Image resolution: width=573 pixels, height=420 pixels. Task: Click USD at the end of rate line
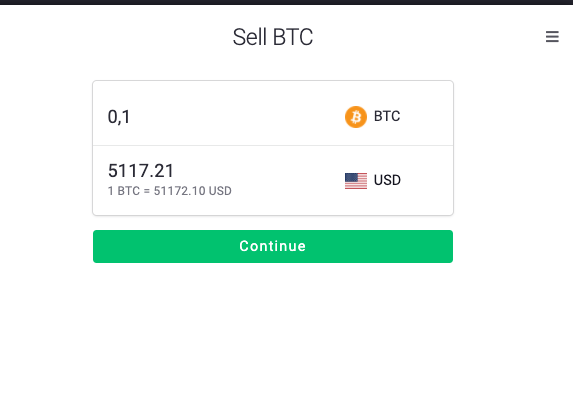click(x=220, y=191)
